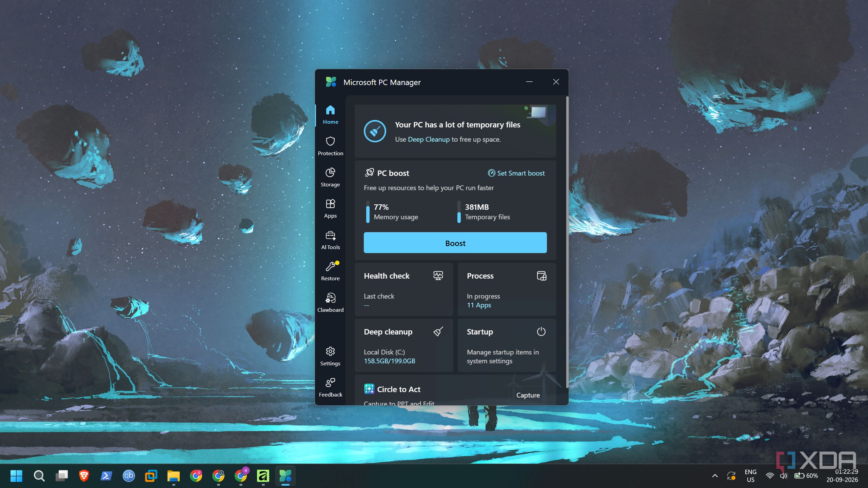Open the clock and date panel

[x=842, y=476]
